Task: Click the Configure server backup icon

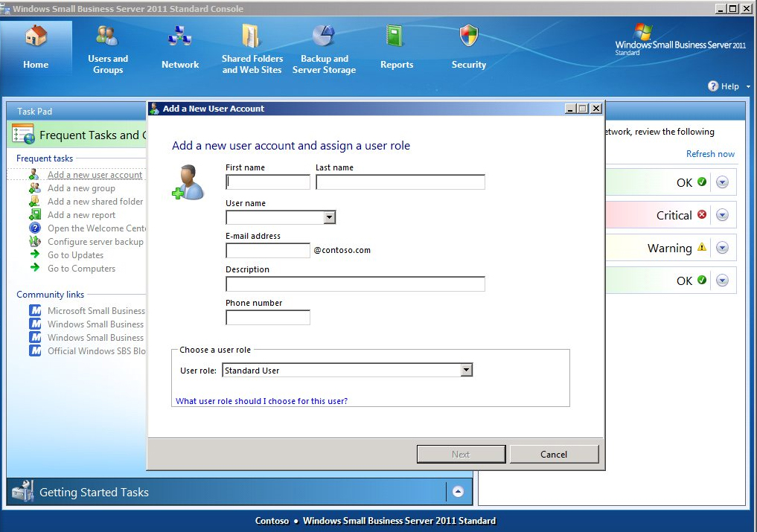Action: 34,242
